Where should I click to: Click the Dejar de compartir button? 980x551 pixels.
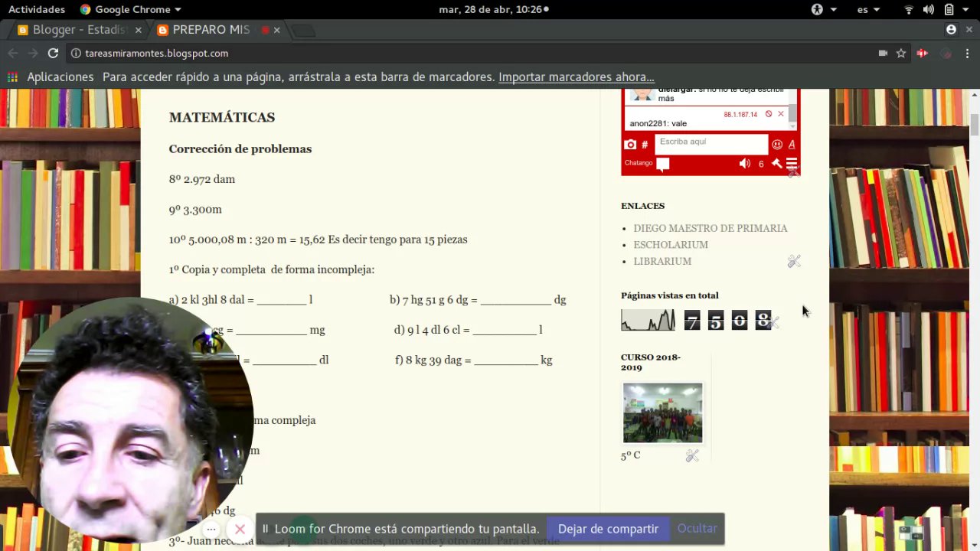[x=608, y=529]
